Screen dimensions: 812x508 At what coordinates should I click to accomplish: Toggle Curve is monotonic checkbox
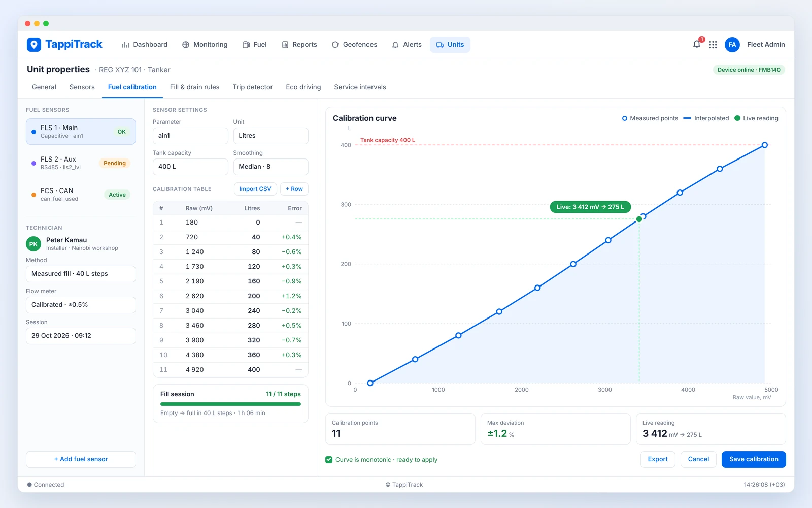point(329,460)
